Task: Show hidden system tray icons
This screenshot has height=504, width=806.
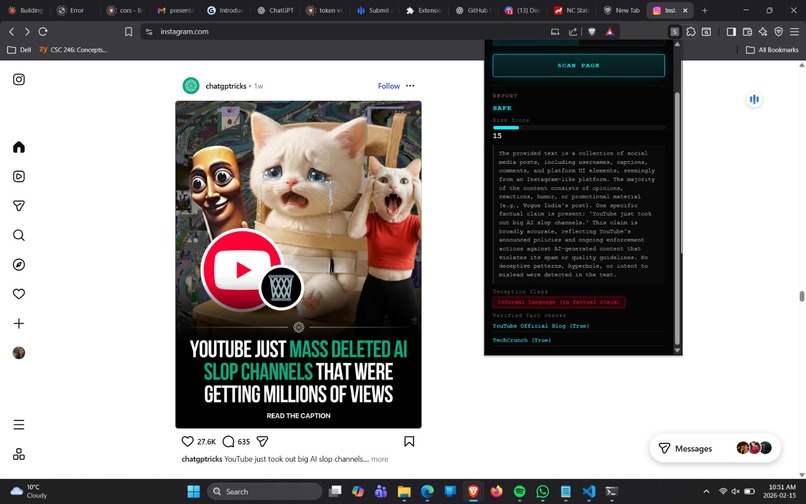Action: point(706,492)
